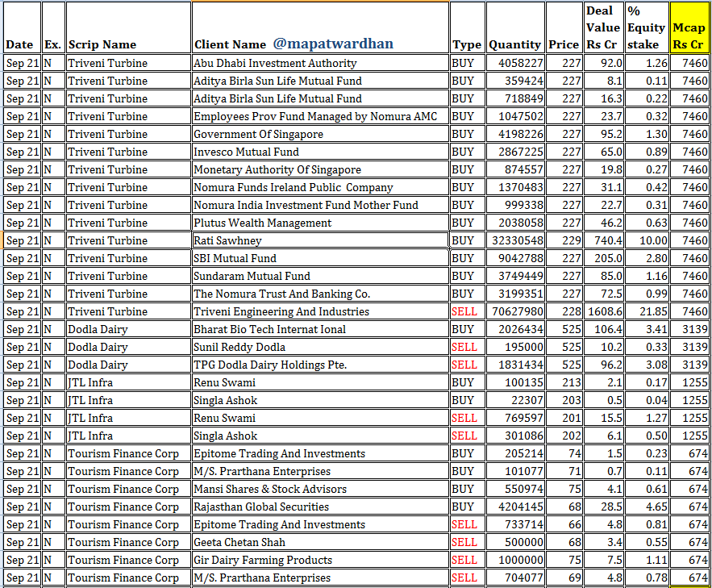Select the Geeta Chetan Shah cell
Viewport: 712px width, 588px height.
click(321, 542)
